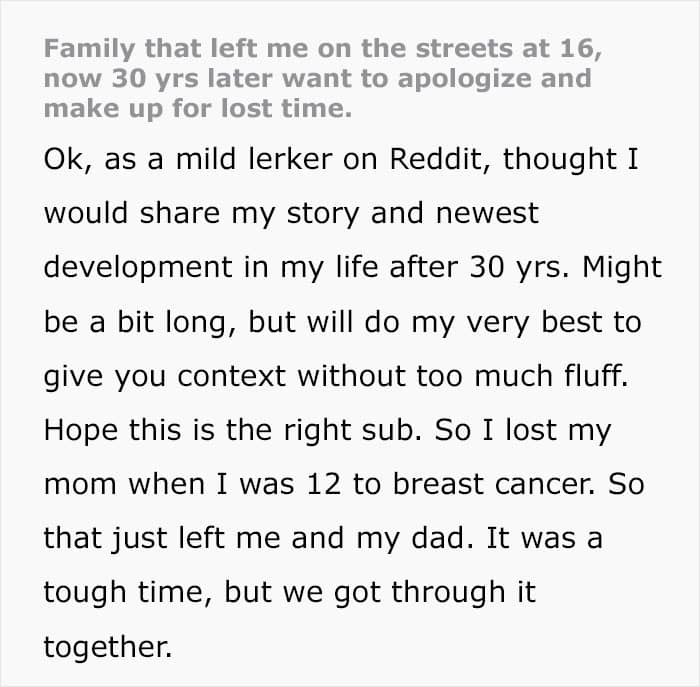Click the word "development" in the body text
Viewport: 700px width, 687px height.
(138, 268)
